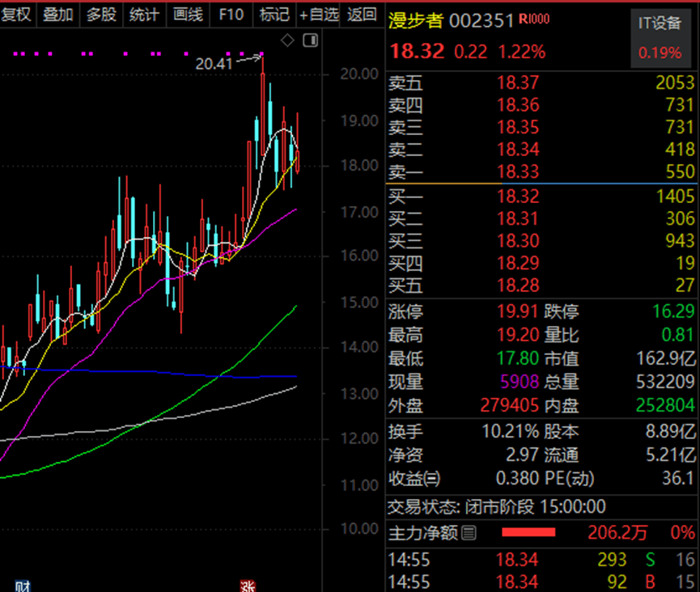
Task: Select the 卖二 price 18.34
Action: click(x=518, y=149)
